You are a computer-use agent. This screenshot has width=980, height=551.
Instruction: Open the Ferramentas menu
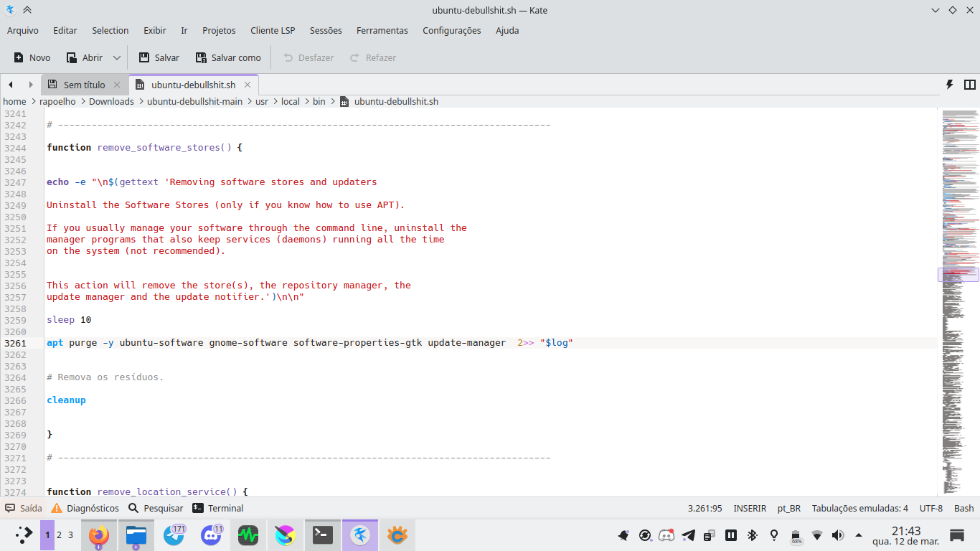(382, 30)
